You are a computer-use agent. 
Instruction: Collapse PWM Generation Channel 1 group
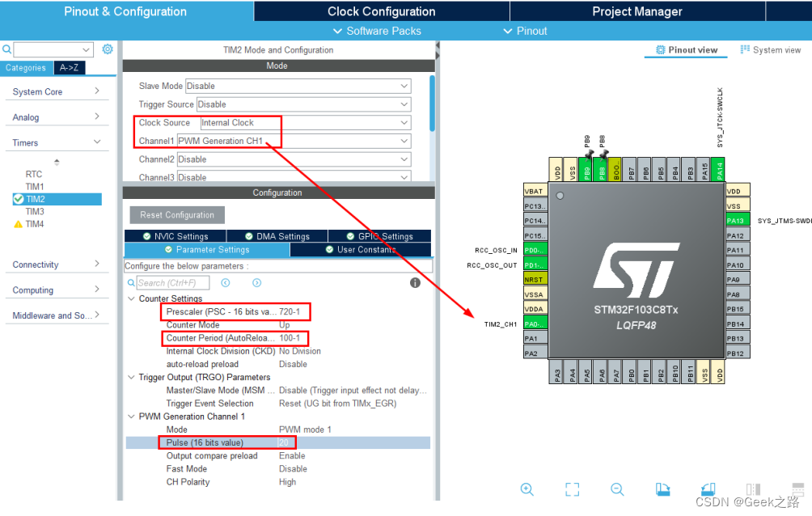pos(132,417)
